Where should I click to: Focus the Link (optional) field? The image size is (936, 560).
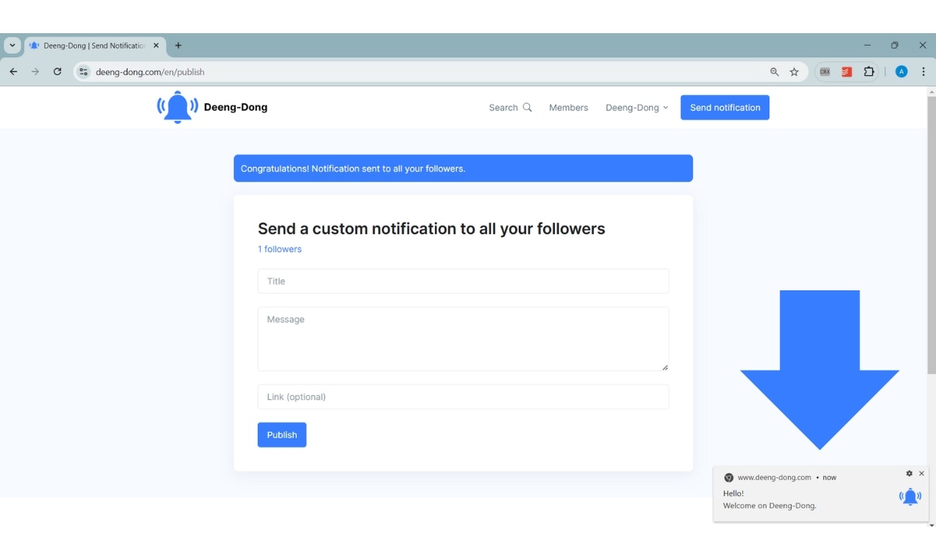tap(463, 396)
